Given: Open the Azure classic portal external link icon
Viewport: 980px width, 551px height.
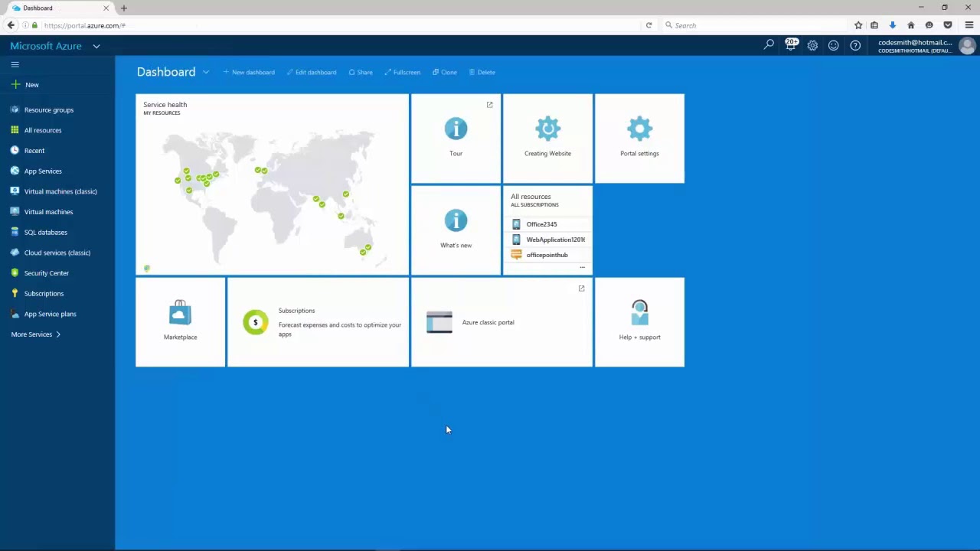Looking at the screenshot, I should click(x=581, y=289).
